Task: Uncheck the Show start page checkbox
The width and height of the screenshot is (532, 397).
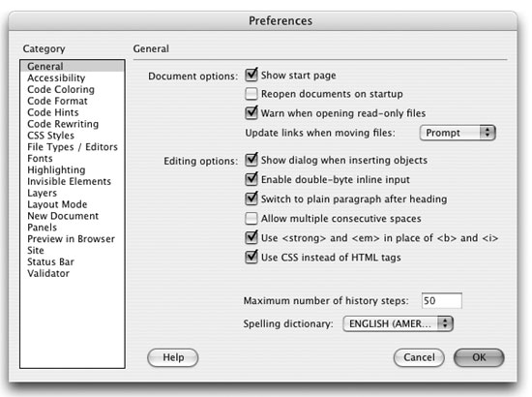Action: click(251, 75)
